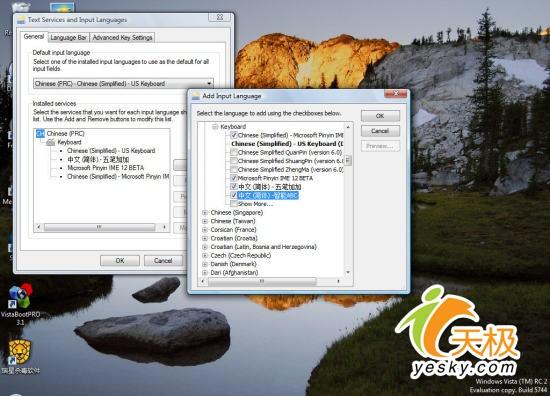Collapse the Keyboard node in Add Input Language
Image resolution: width=550 pixels, height=396 pixels.
coord(215,127)
